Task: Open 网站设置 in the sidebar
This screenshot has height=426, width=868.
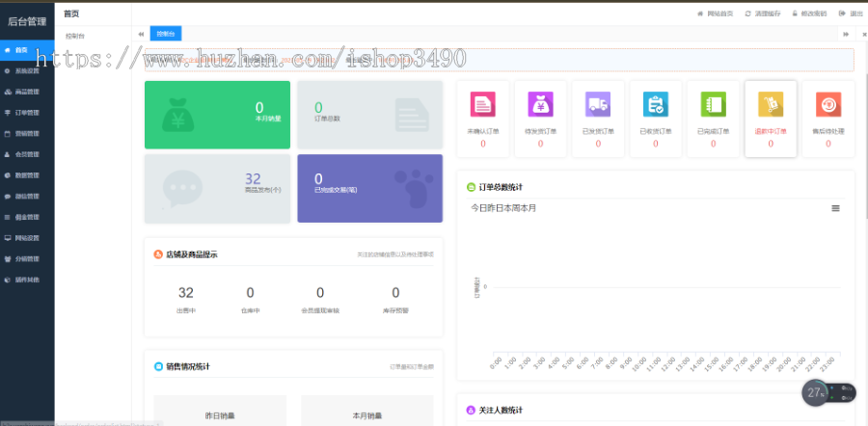Action: click(27, 238)
